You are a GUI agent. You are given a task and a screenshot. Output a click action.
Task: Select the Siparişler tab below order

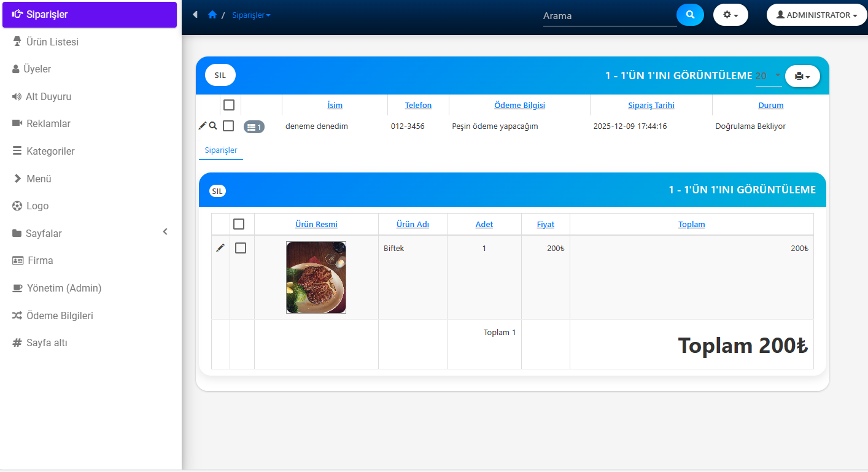pyautogui.click(x=221, y=150)
